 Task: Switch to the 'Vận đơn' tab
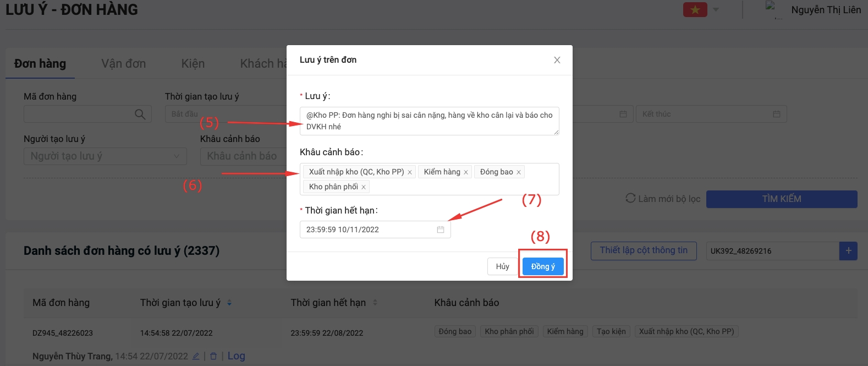tap(124, 64)
